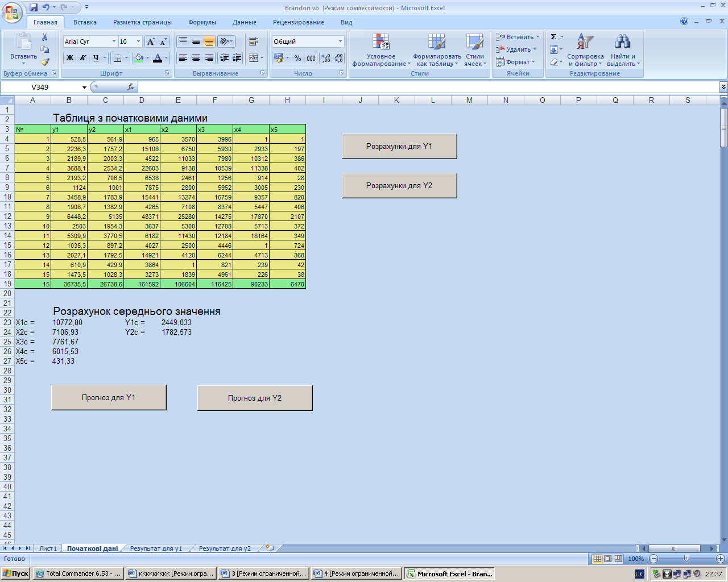
Task: Switch to the Формулы ribbon tab
Action: (x=202, y=22)
